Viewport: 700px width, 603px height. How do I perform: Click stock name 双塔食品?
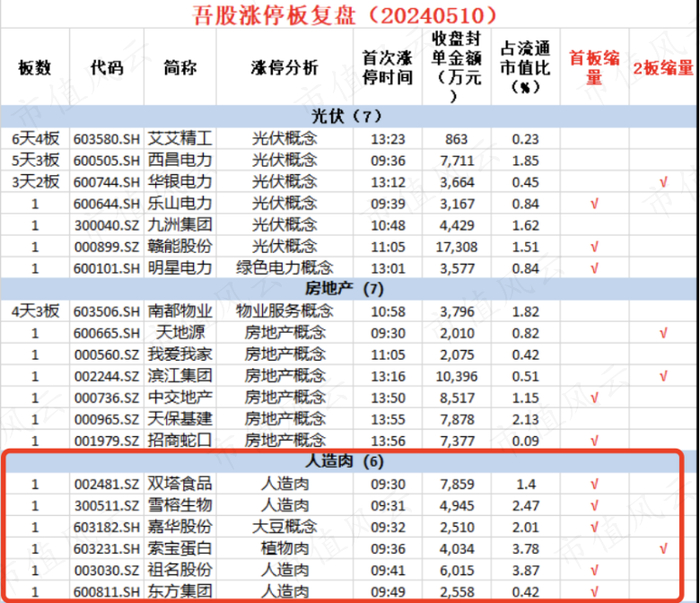point(180,483)
